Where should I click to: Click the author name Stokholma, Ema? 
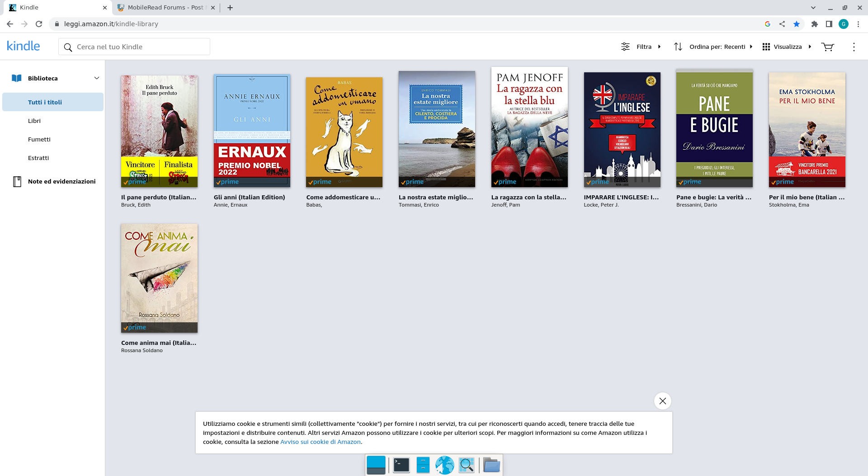(x=789, y=205)
